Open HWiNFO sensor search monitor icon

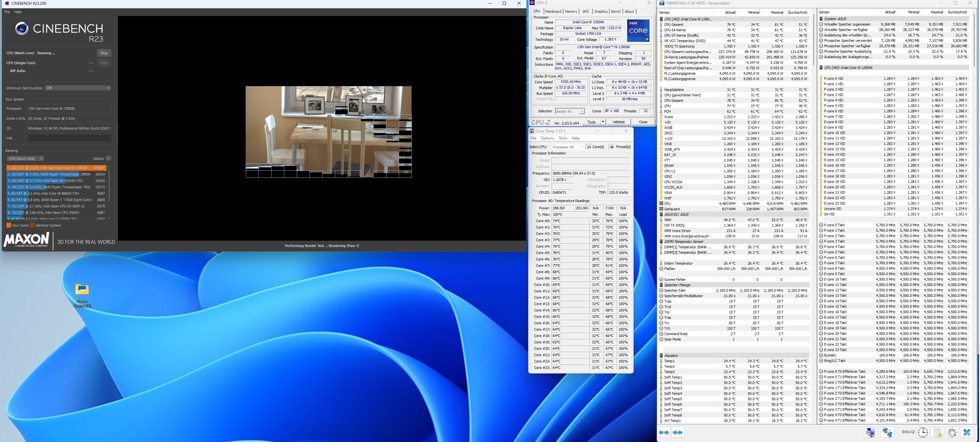pos(871,432)
